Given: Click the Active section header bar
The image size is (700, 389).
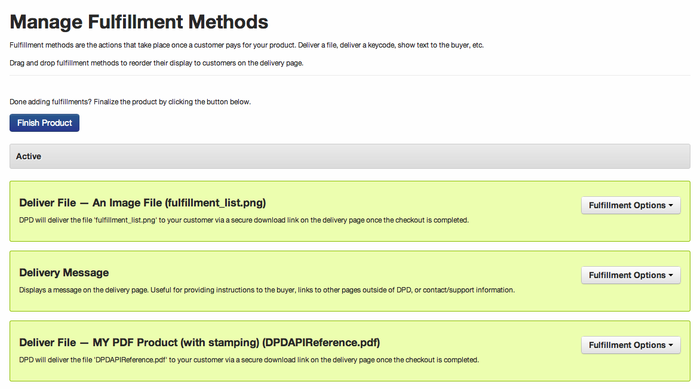Looking at the screenshot, I should [x=350, y=156].
